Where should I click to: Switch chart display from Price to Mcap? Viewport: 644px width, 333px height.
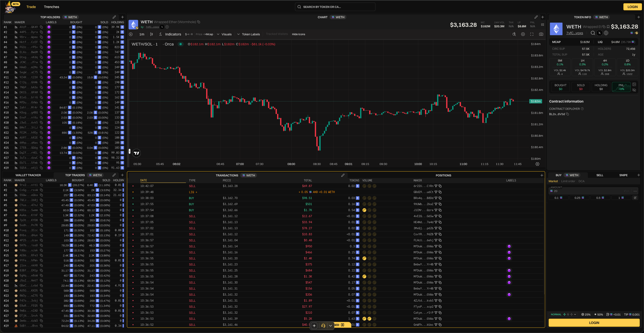(205, 34)
